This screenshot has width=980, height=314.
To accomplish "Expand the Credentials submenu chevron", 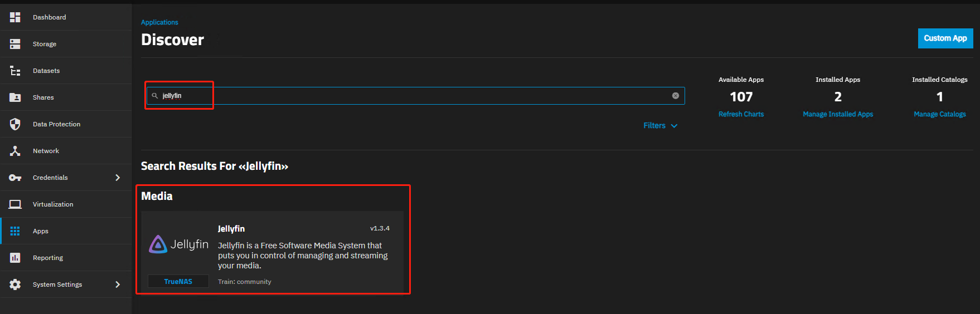I will 118,178.
